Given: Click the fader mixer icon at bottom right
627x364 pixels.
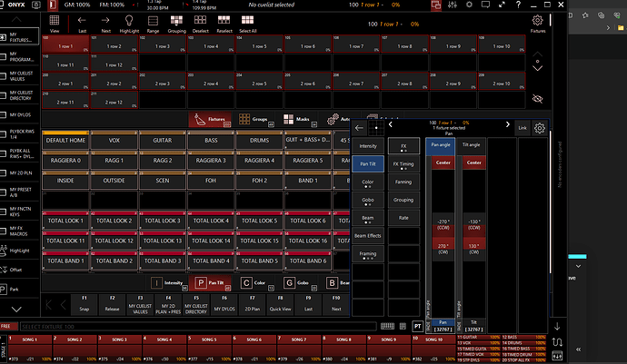Looking at the screenshot, I should [x=557, y=355].
